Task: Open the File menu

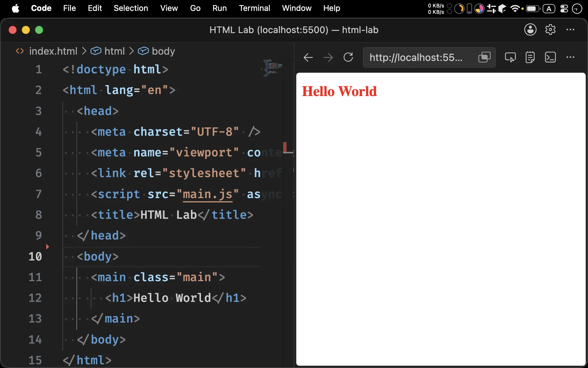Action: click(x=69, y=8)
